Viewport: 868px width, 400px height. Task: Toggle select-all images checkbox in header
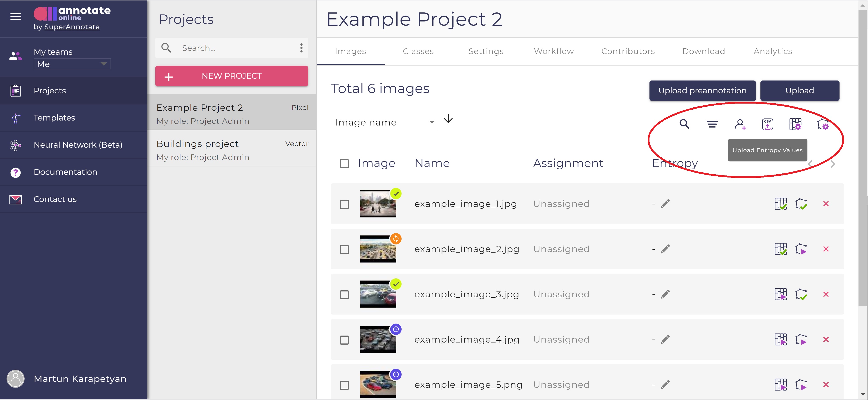click(344, 163)
